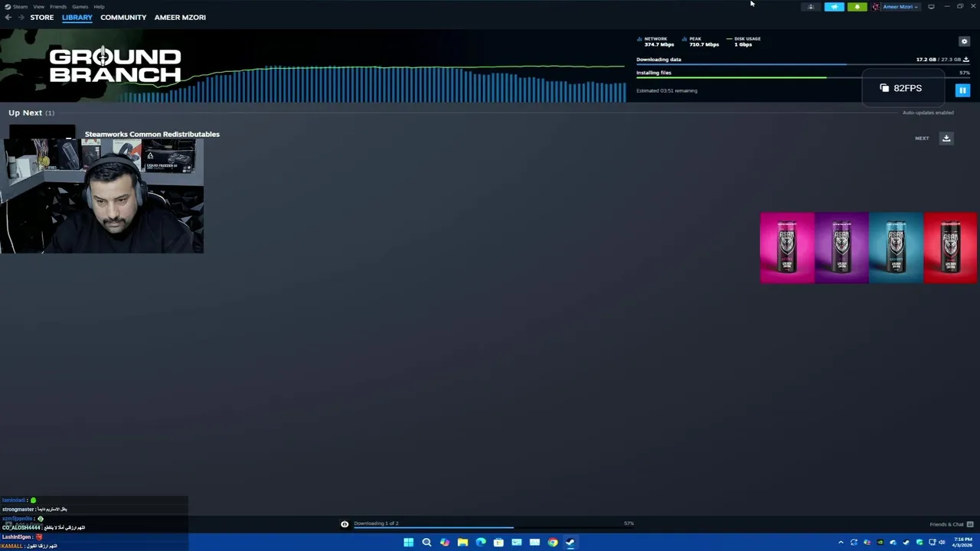This screenshot has height=551, width=980.
Task: Pause the Ground Branch download
Action: [x=962, y=90]
